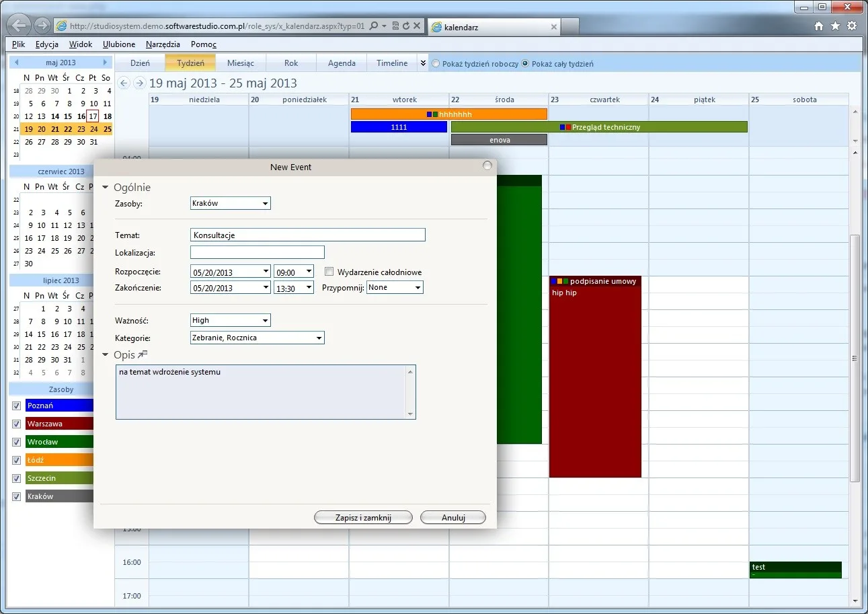
Task: Open browser favorites star icon
Action: tap(835, 26)
